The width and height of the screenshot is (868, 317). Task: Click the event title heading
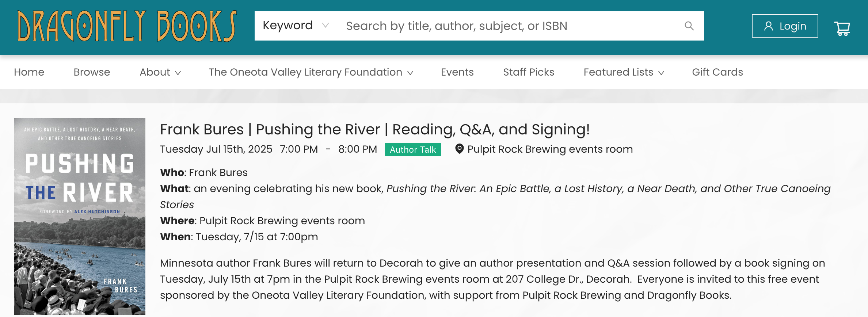[x=375, y=130]
